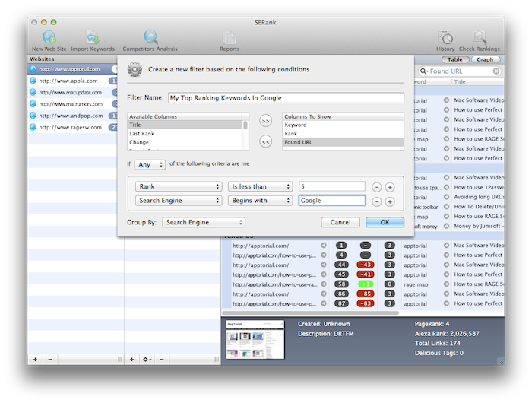Switch to the Graph view tab
Screen dimensions: 532x403
pyautogui.click(x=485, y=59)
